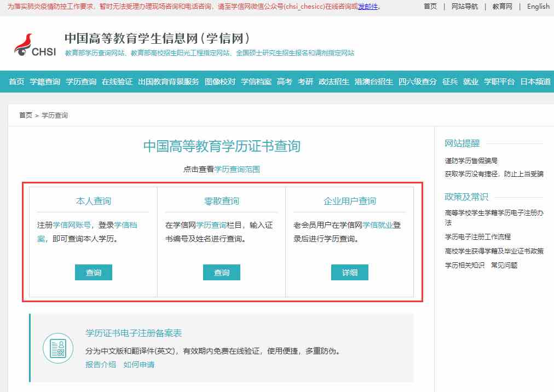Open 网站导航 in top utility bar
This screenshot has height=392, width=554.
click(464, 7)
